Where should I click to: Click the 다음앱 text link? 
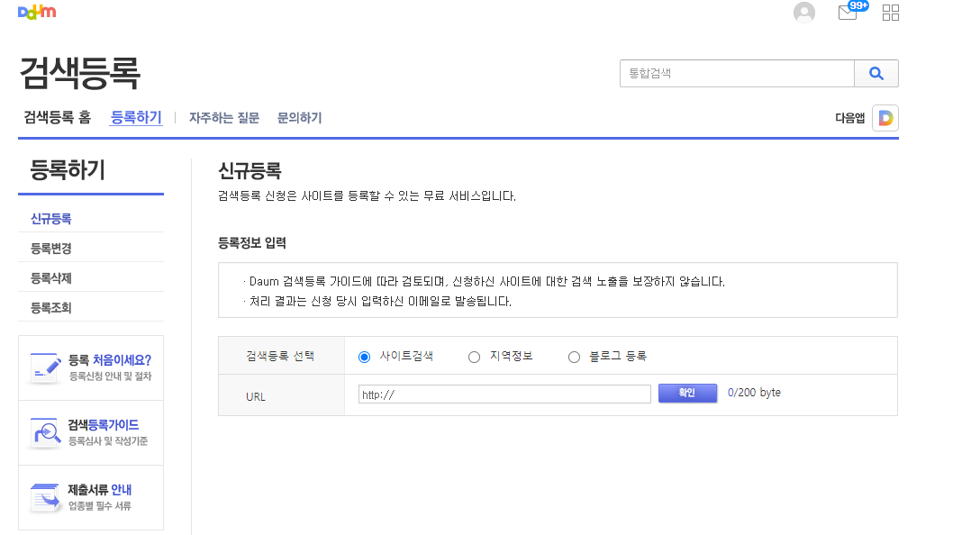[x=850, y=118]
